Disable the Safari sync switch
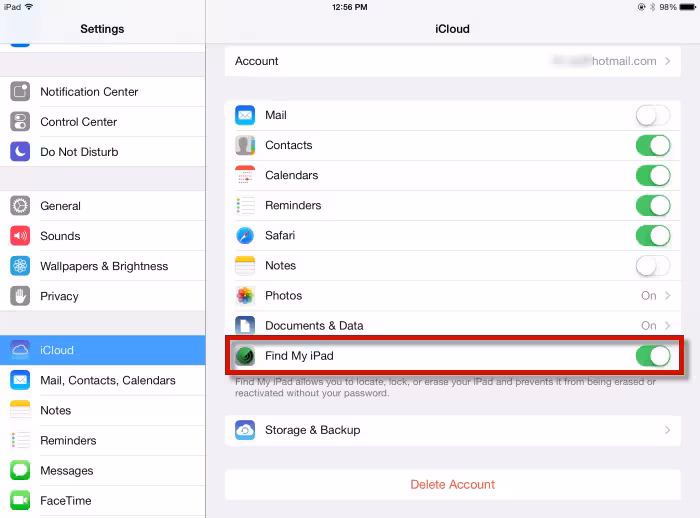The height and width of the screenshot is (518, 700). [x=653, y=236]
